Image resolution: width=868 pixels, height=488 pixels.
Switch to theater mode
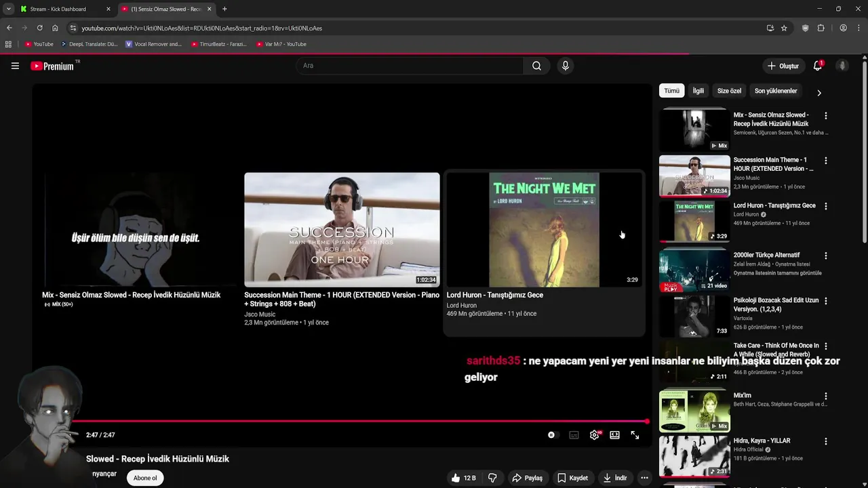tap(614, 435)
